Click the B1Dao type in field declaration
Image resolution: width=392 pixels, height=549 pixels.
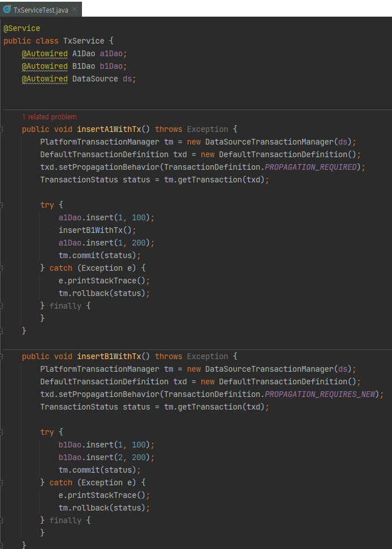pyautogui.click(x=84, y=66)
